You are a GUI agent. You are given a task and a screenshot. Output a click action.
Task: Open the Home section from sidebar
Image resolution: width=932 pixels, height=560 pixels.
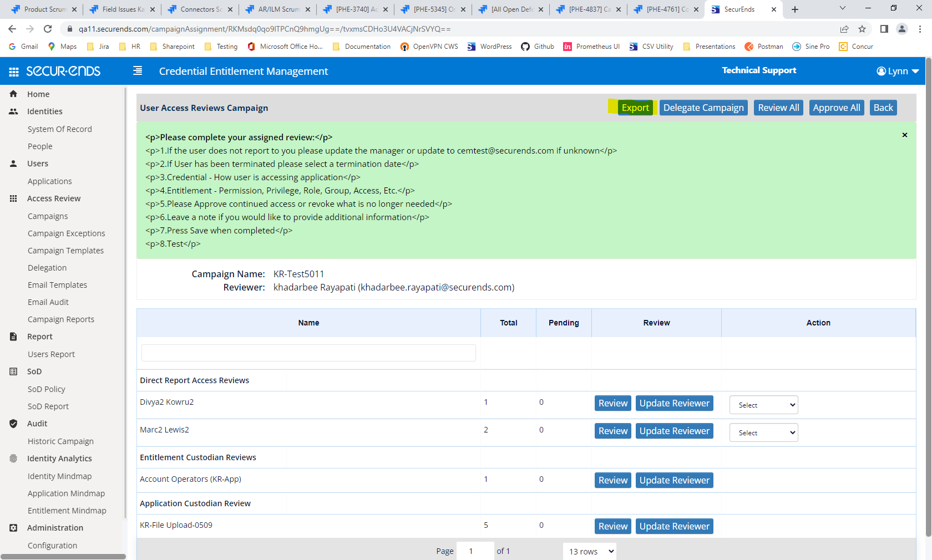click(x=13, y=94)
